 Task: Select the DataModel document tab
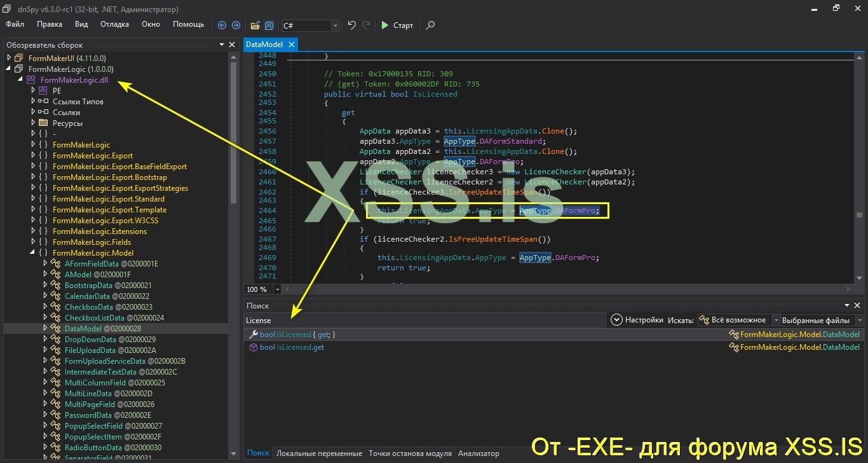tap(263, 45)
